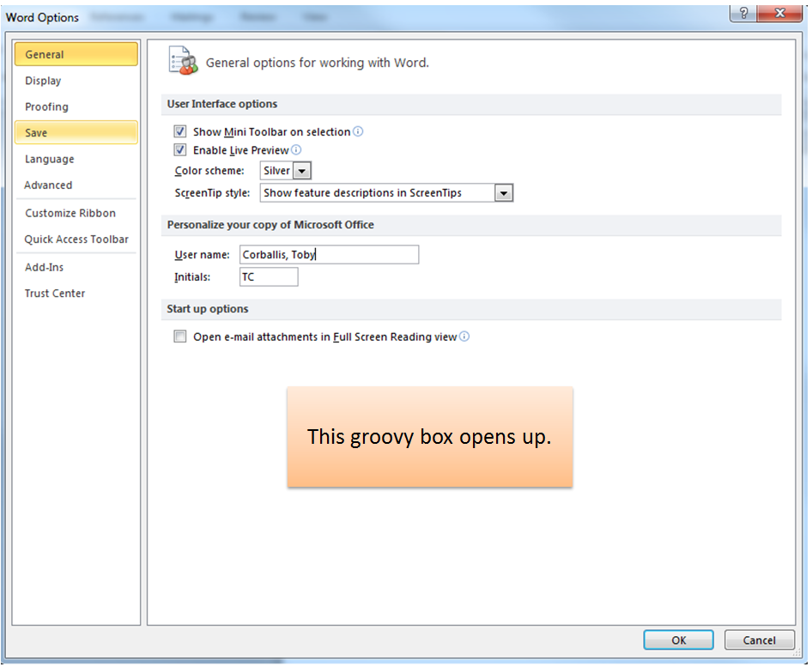Open the General options category

click(76, 54)
